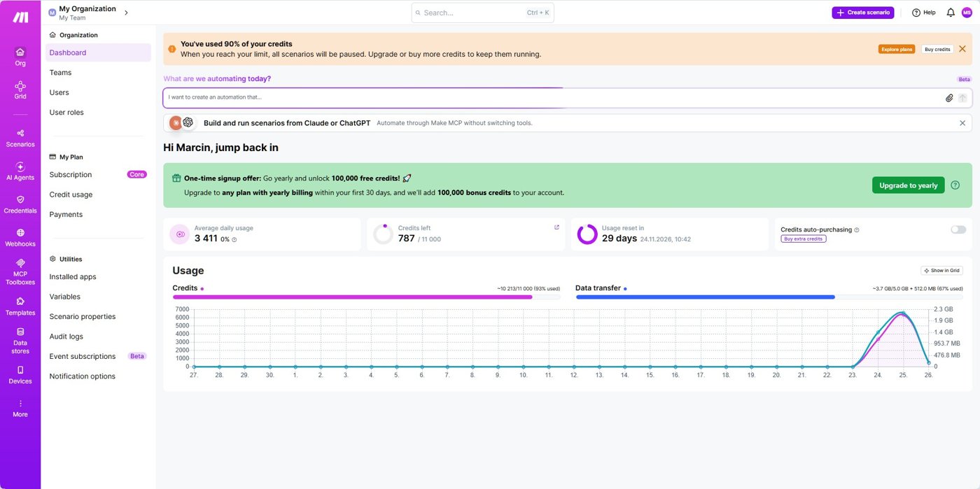980x489 pixels.
Task: Open Devices from the sidebar
Action: [20, 375]
